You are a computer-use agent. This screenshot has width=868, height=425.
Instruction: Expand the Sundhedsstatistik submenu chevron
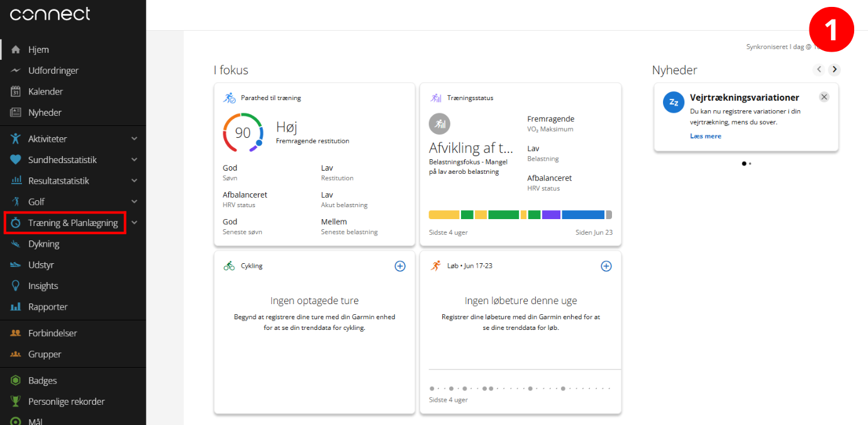[x=134, y=160]
